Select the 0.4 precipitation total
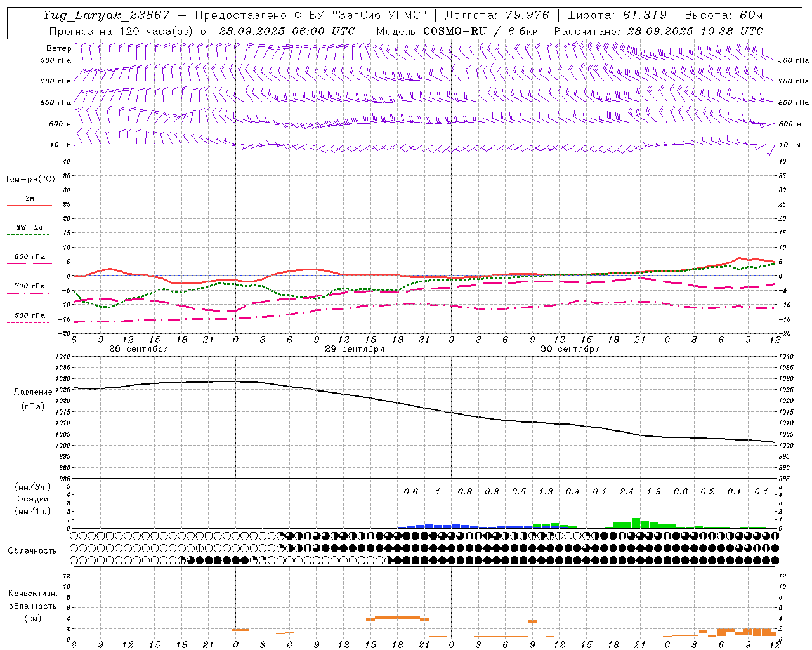Screen dimensions: 812x650 click(x=573, y=492)
